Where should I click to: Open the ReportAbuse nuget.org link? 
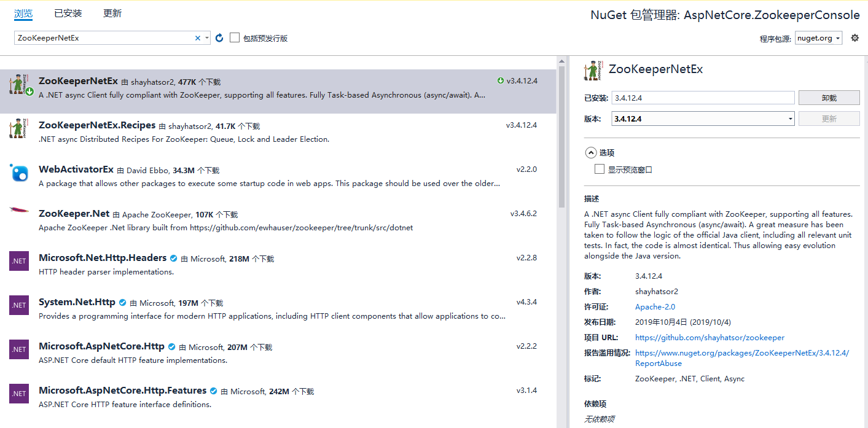pos(742,358)
